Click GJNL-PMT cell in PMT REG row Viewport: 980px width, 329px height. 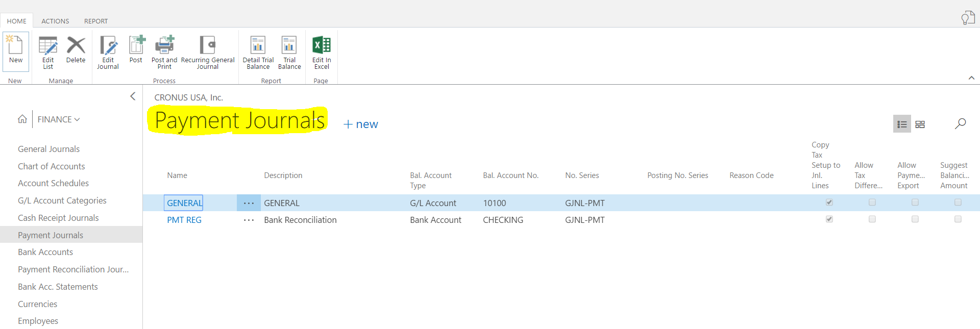point(584,220)
